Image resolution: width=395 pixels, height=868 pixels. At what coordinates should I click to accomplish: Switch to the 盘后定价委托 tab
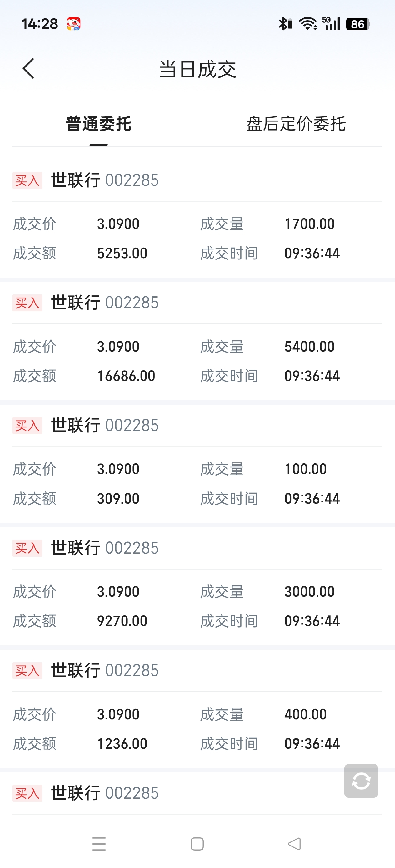click(x=296, y=124)
